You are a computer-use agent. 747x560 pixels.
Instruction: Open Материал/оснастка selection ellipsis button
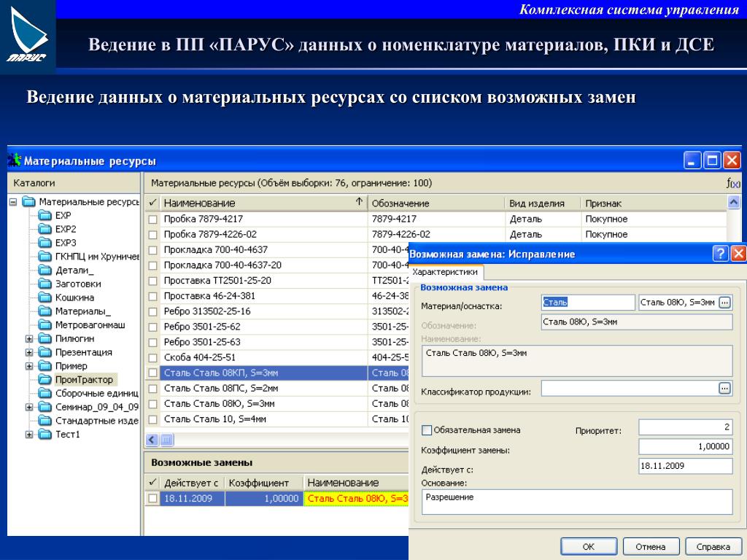[x=724, y=303]
